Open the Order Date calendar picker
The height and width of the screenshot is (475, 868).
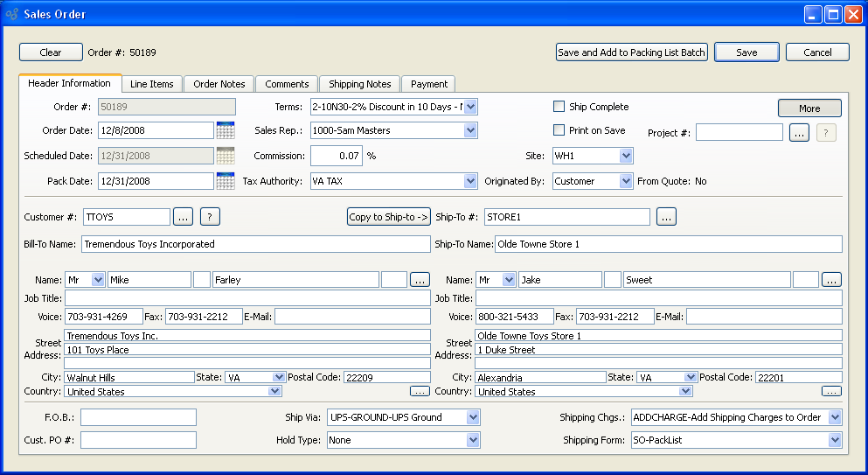226,130
